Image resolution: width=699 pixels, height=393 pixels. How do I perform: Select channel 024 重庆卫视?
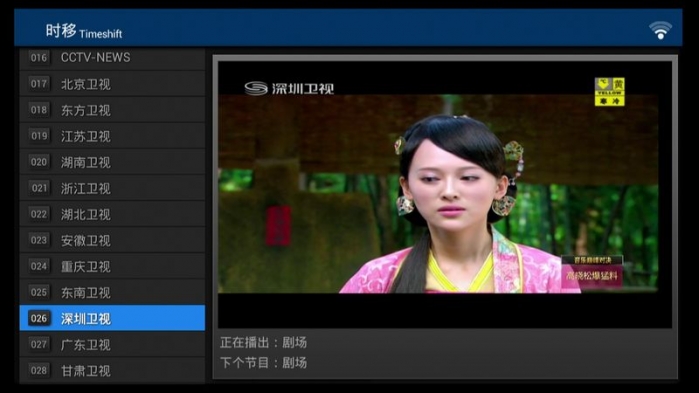coord(112,266)
